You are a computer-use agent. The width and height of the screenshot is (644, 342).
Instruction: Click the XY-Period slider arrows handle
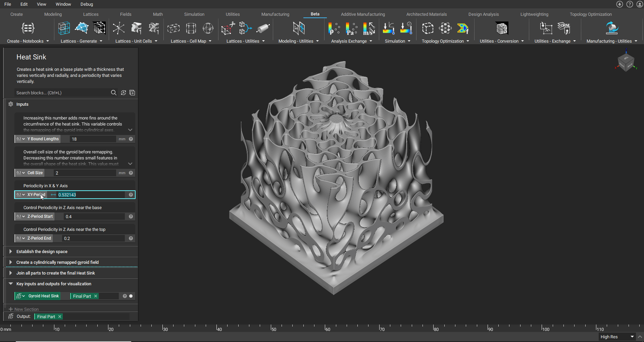53,195
